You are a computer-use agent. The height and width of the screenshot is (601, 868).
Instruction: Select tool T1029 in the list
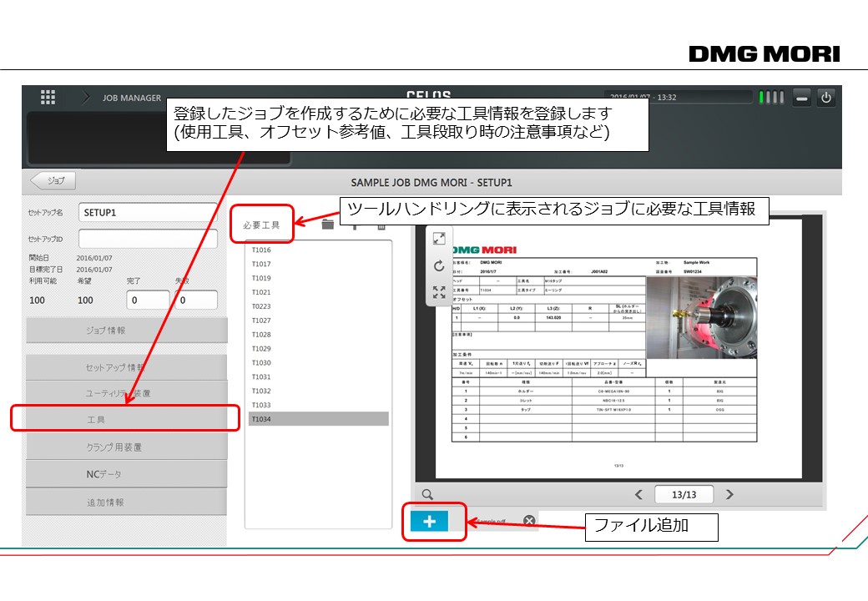(x=318, y=349)
